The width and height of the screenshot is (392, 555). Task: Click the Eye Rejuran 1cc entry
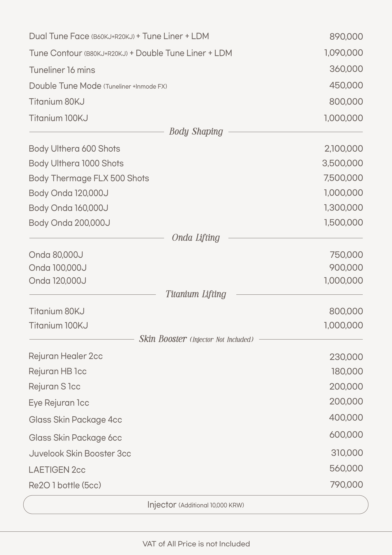[x=59, y=403]
